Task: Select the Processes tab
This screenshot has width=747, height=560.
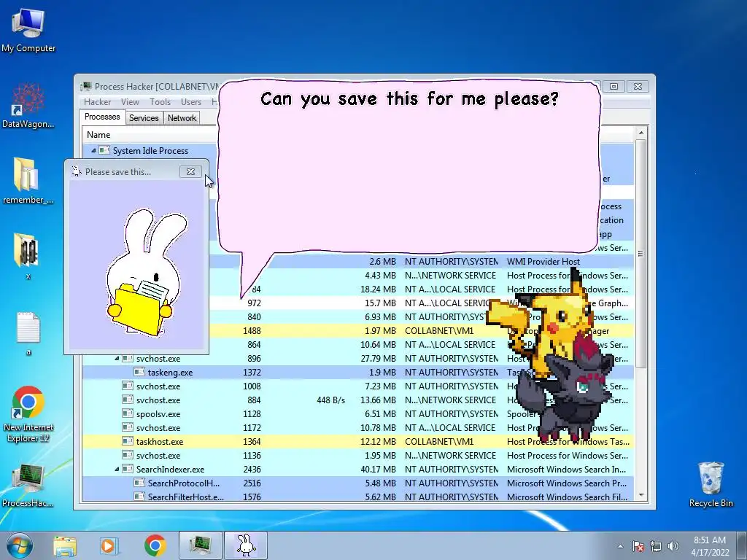Action: coord(102,117)
